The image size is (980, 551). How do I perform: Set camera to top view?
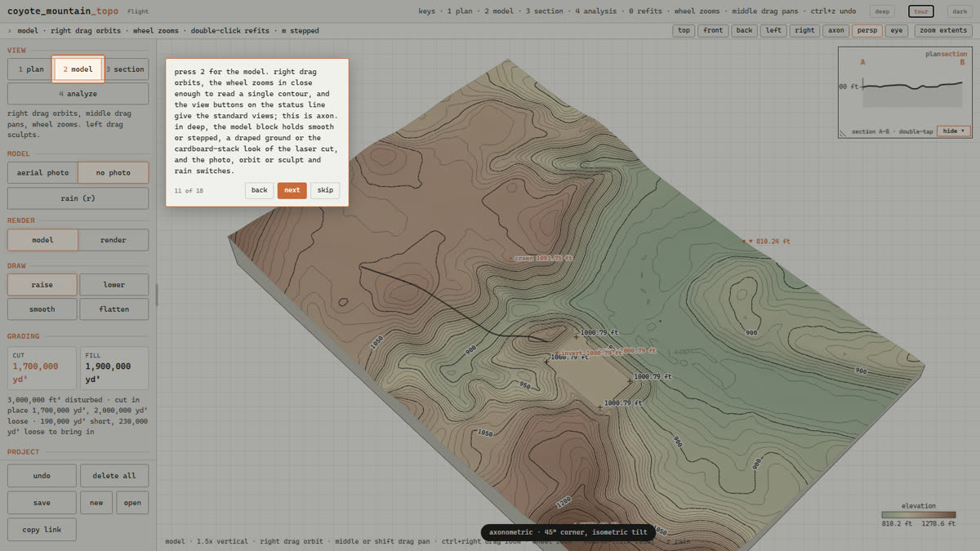[x=684, y=31]
